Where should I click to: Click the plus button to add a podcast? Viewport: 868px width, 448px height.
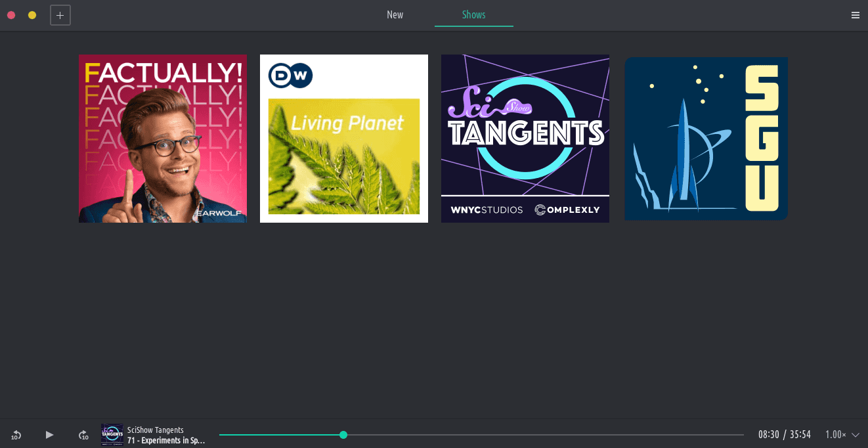point(60,15)
